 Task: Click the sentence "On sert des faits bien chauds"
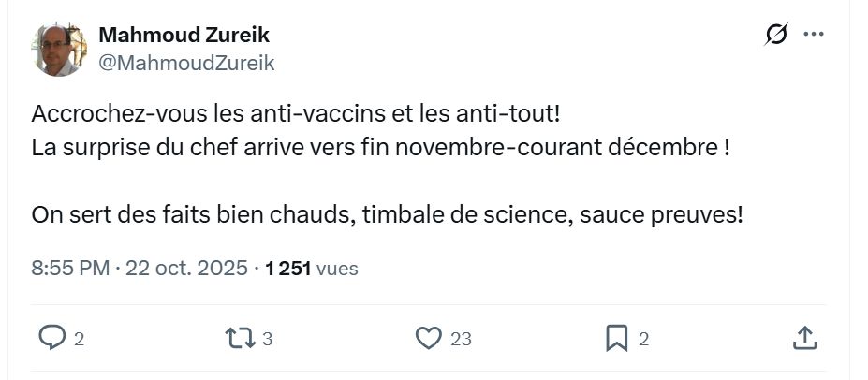[387, 213]
